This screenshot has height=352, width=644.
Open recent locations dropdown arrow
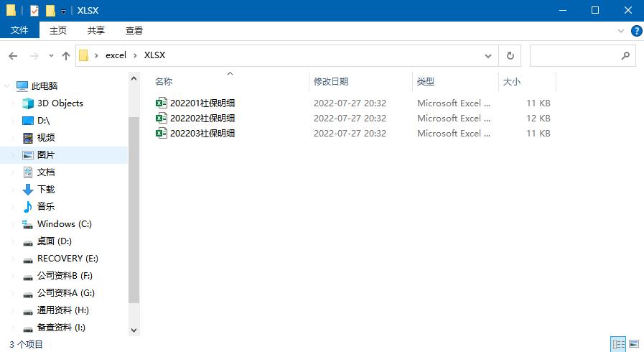51,56
